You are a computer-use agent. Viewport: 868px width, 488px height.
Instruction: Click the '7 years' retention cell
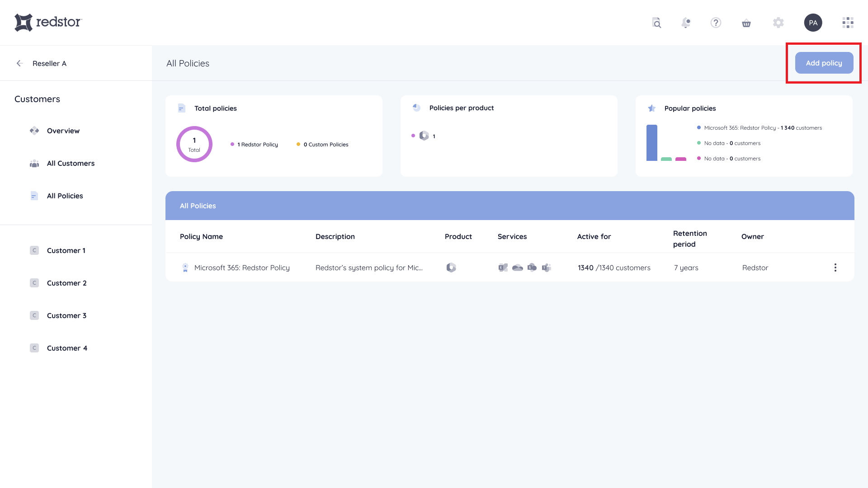pyautogui.click(x=686, y=267)
